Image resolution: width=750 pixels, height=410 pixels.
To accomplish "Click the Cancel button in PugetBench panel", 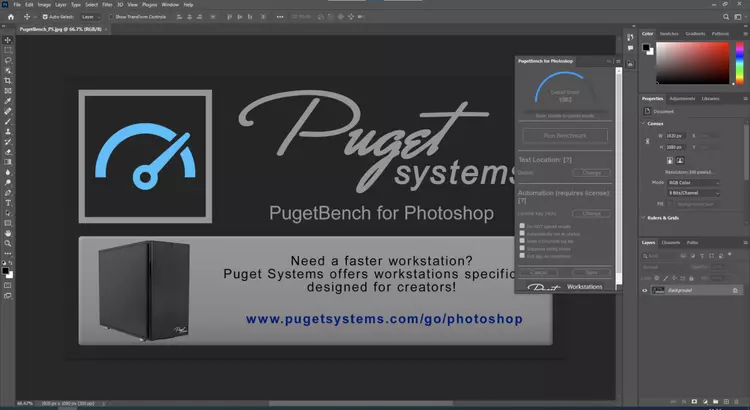I will (539, 272).
